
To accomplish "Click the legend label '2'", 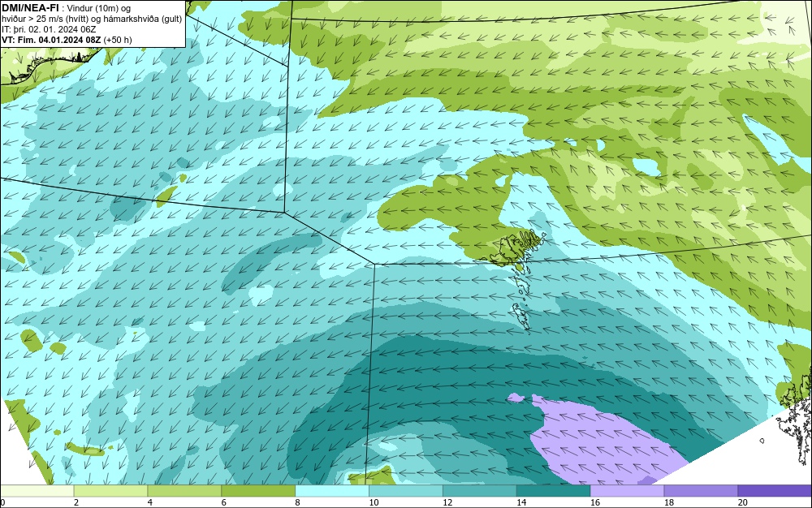I will [x=76, y=502].
